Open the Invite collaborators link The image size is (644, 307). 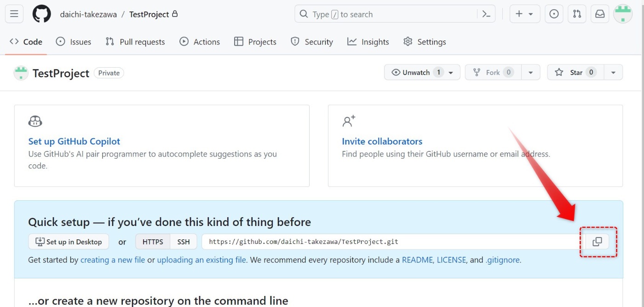click(x=382, y=141)
